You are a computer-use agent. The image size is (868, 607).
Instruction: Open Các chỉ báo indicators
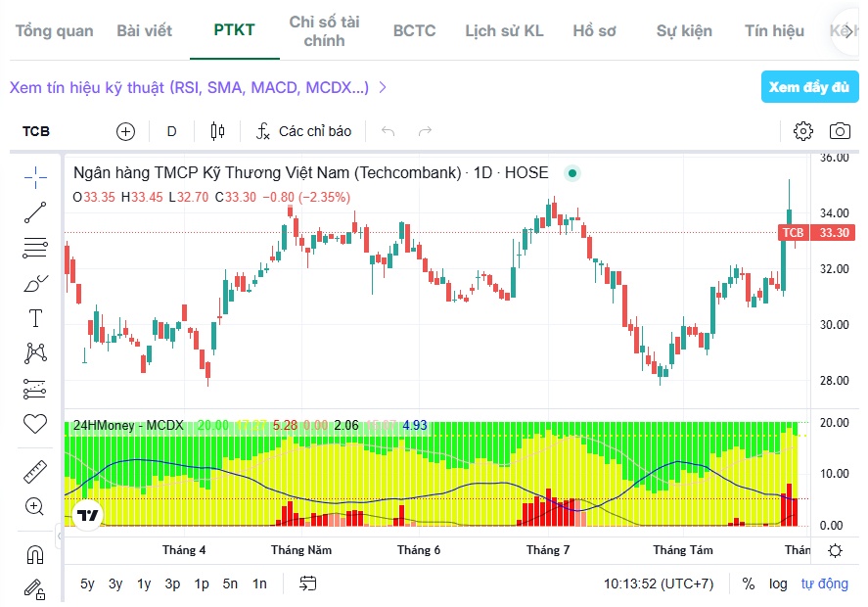click(x=303, y=131)
